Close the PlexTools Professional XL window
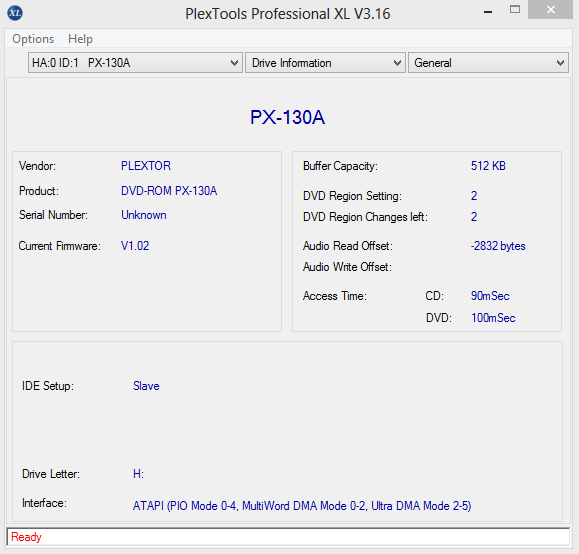This screenshot has width=579, height=554. point(551,10)
